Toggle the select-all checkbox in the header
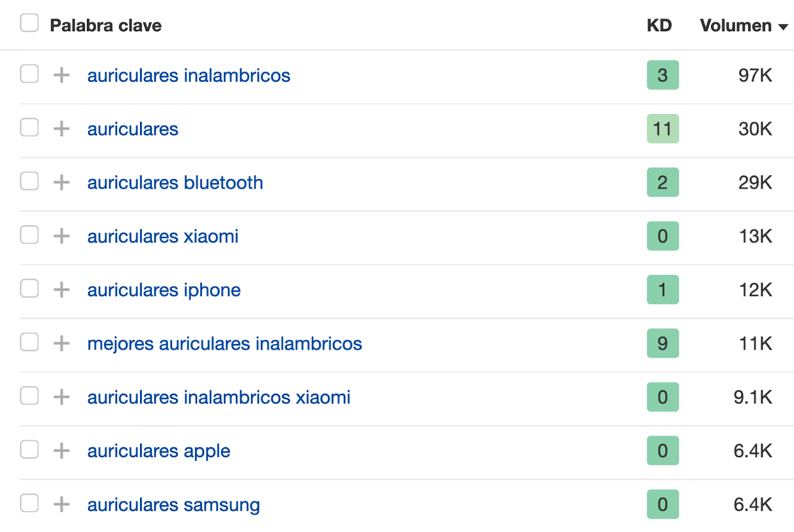Image resolution: width=794 pixels, height=532 pixels. click(x=29, y=23)
